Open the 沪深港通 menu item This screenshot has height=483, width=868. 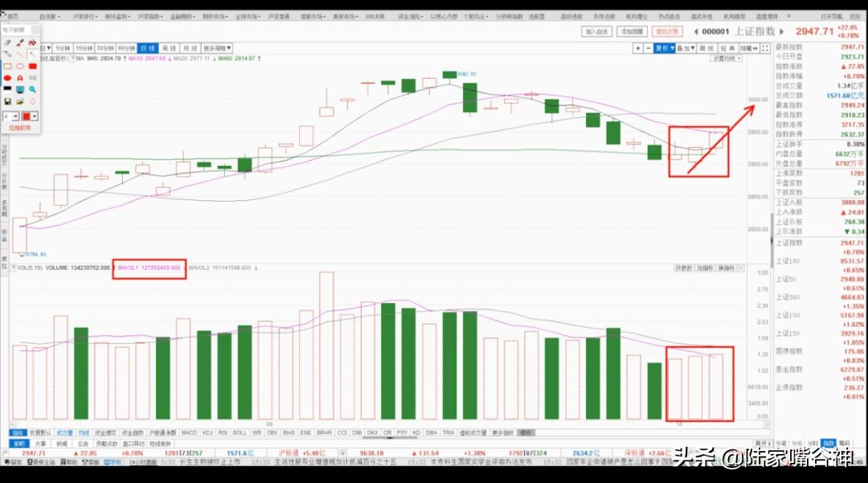coord(279,16)
